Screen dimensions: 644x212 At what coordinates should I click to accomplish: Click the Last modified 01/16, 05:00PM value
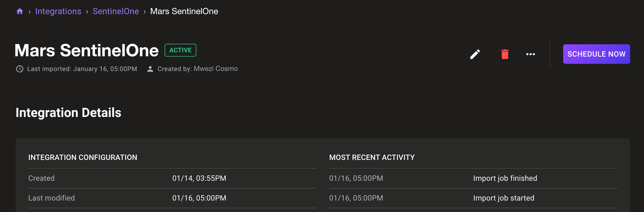(x=199, y=198)
